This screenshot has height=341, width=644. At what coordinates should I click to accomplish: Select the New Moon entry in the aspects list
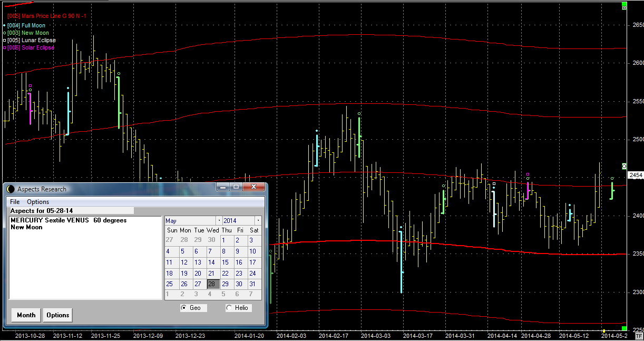coord(26,227)
